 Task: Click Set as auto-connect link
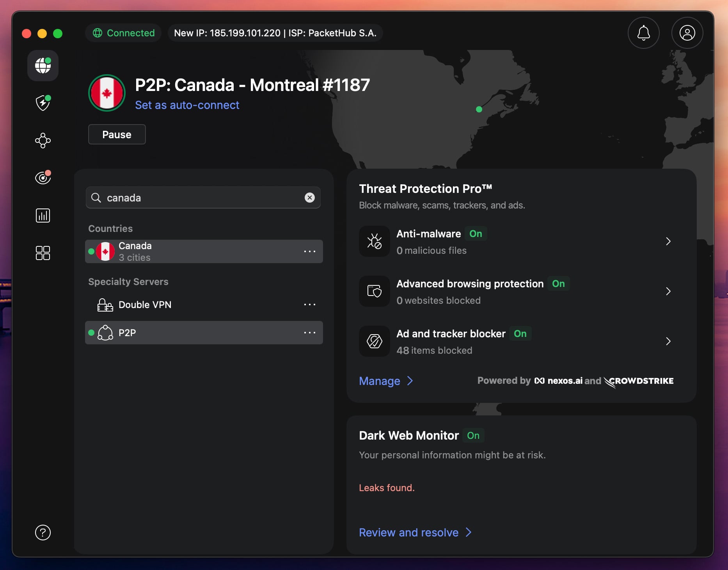pos(187,105)
